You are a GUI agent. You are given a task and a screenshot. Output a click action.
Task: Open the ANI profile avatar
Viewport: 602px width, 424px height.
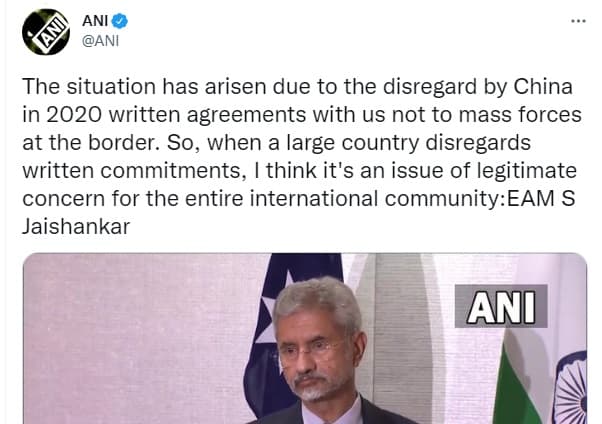tap(46, 32)
